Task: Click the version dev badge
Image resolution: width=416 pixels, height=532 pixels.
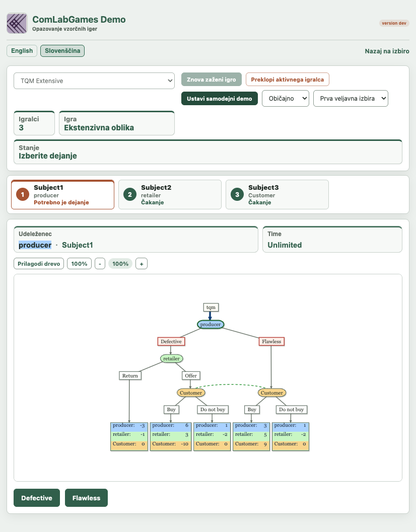Action: click(394, 23)
